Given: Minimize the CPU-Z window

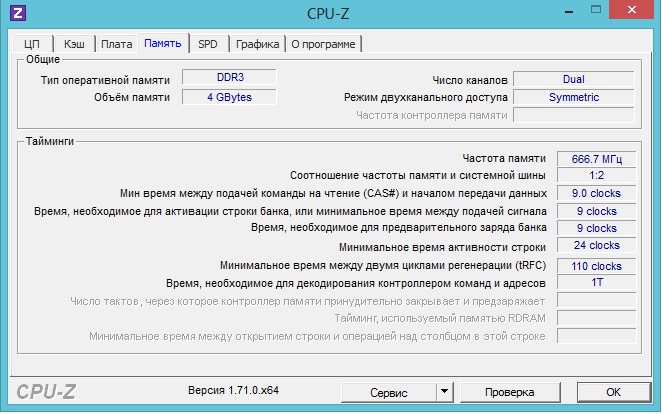Looking at the screenshot, I should (x=569, y=11).
